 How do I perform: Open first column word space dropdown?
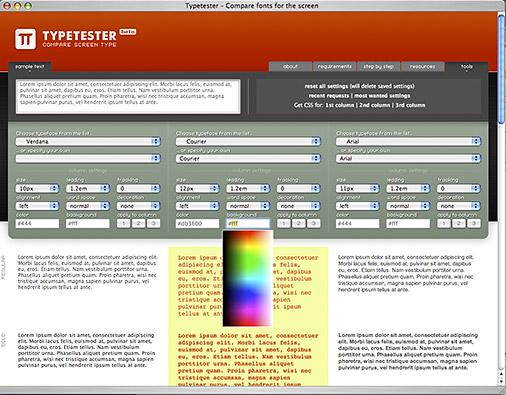coord(88,206)
